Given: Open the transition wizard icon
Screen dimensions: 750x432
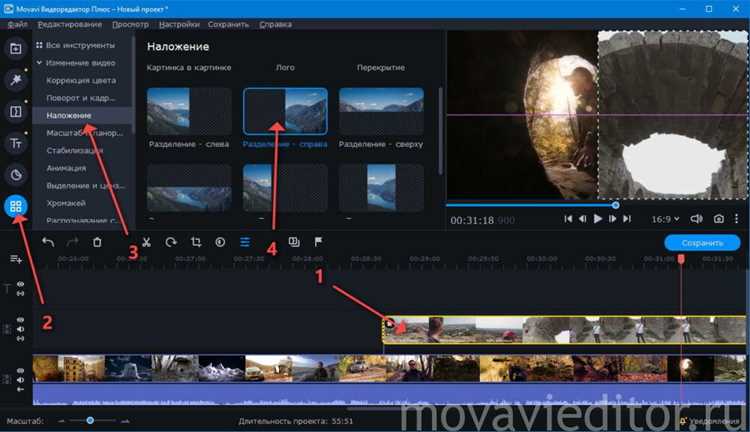Looking at the screenshot, I should 294,242.
